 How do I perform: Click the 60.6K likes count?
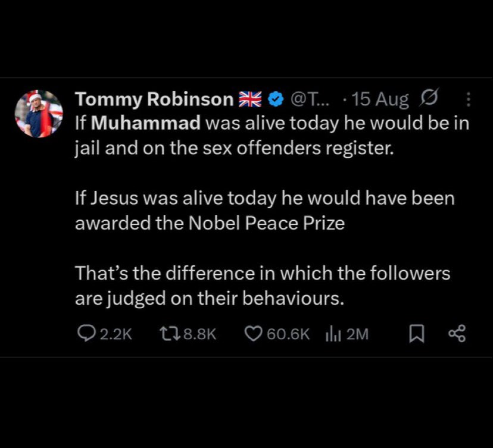pos(289,334)
